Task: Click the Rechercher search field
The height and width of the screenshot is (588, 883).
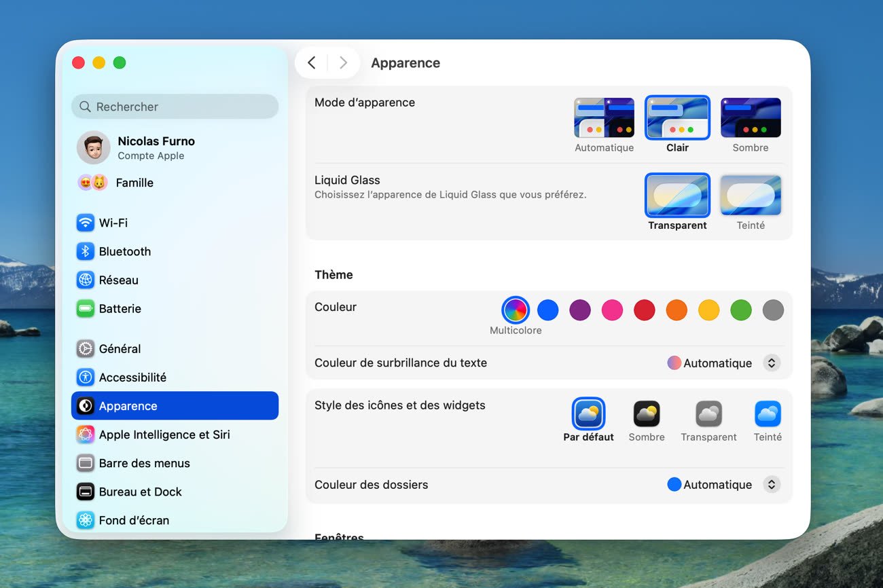Action: [x=175, y=107]
